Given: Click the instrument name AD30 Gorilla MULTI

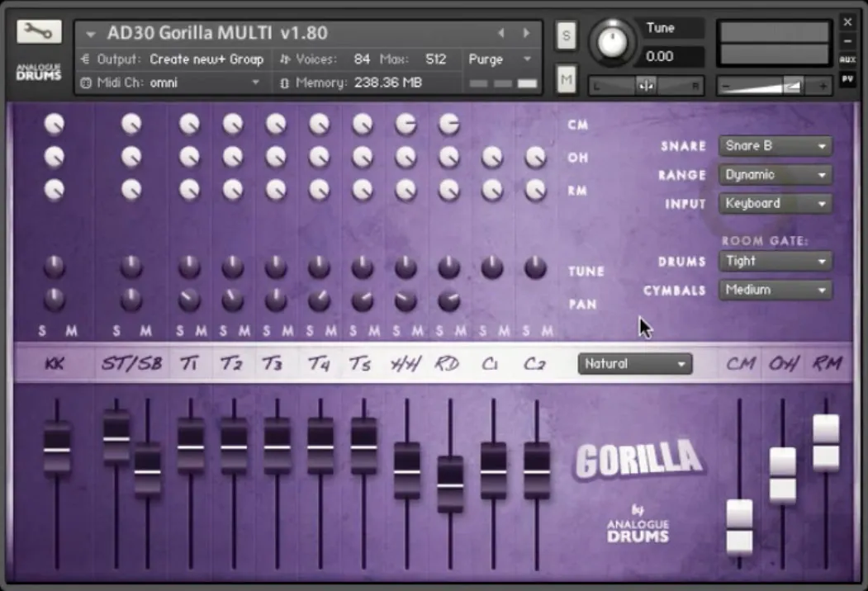Looking at the screenshot, I should (x=217, y=33).
